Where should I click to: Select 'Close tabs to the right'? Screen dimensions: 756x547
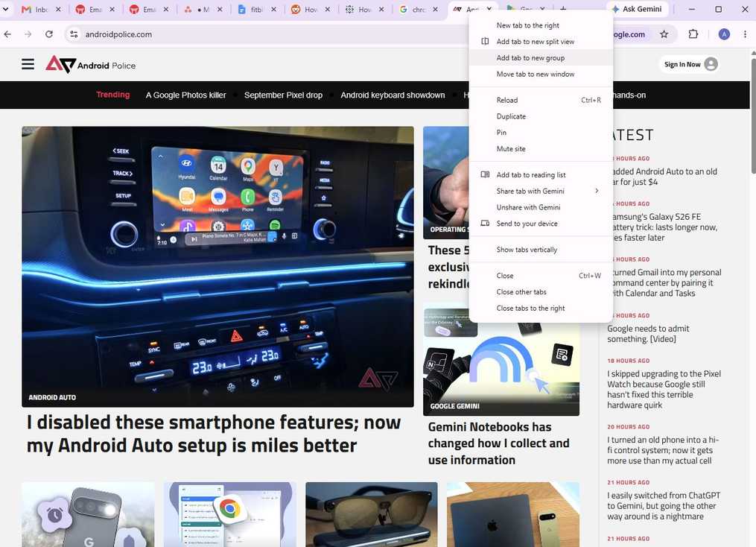[541, 309]
